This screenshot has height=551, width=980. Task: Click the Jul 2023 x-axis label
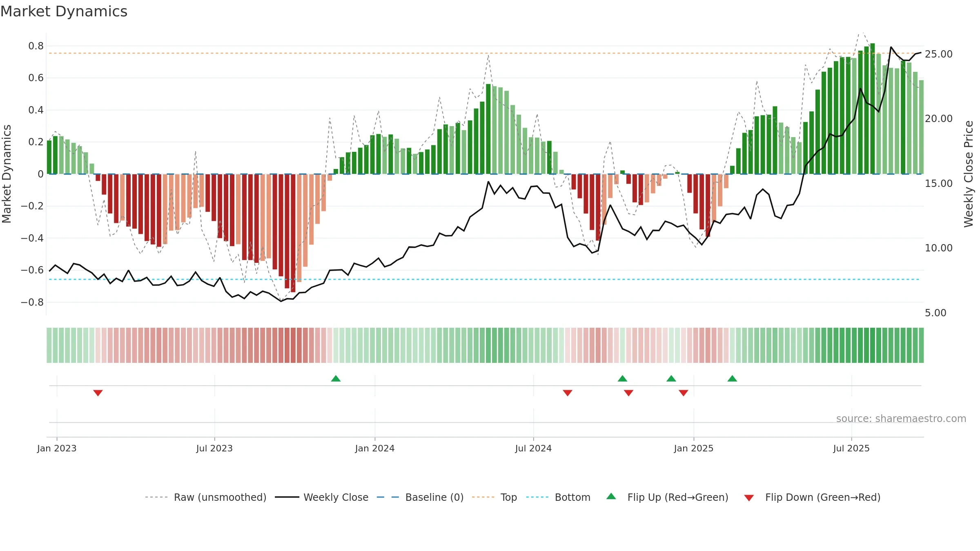click(214, 448)
